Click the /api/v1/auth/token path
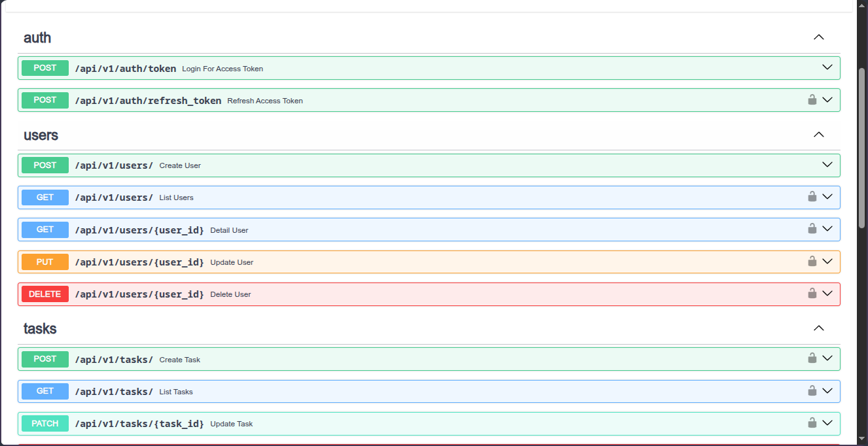Screen dimensions: 868x446 click(x=126, y=68)
